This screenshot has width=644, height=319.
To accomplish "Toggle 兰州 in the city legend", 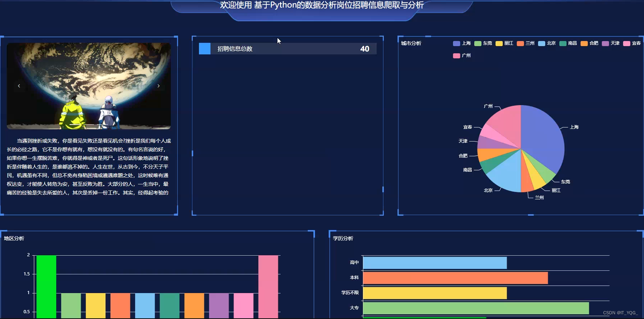I will click(526, 43).
